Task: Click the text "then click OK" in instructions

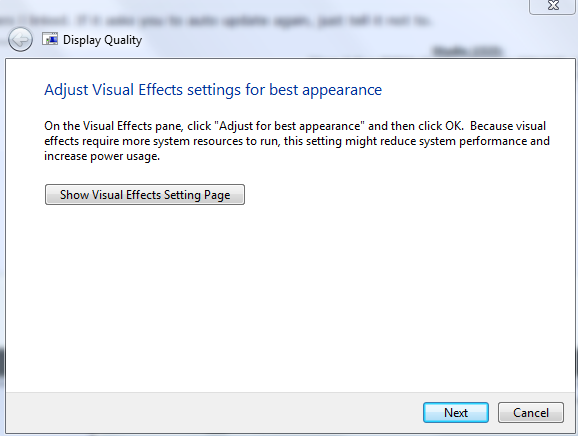Action: point(426,126)
